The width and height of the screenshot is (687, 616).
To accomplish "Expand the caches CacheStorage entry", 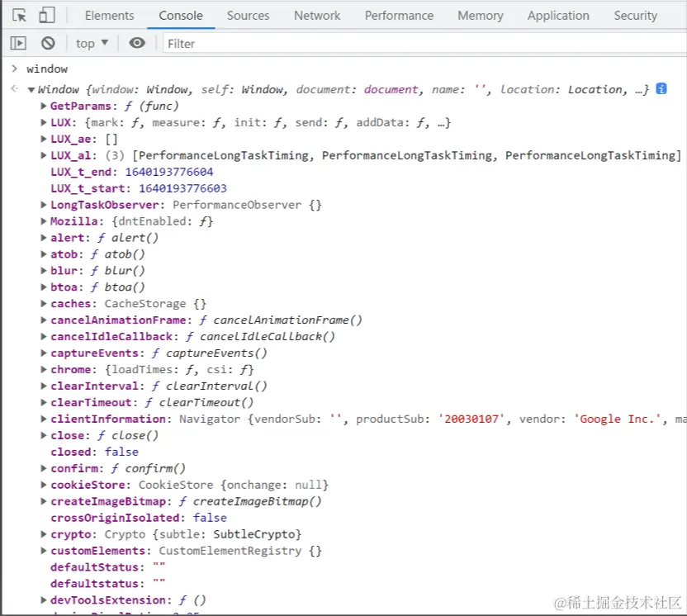I will click(44, 303).
